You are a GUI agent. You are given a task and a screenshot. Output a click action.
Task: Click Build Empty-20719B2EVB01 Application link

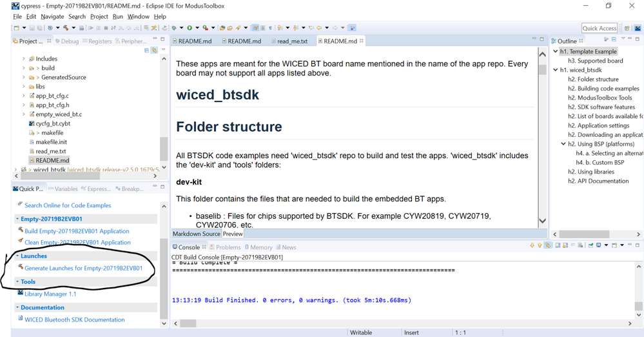tap(77, 231)
